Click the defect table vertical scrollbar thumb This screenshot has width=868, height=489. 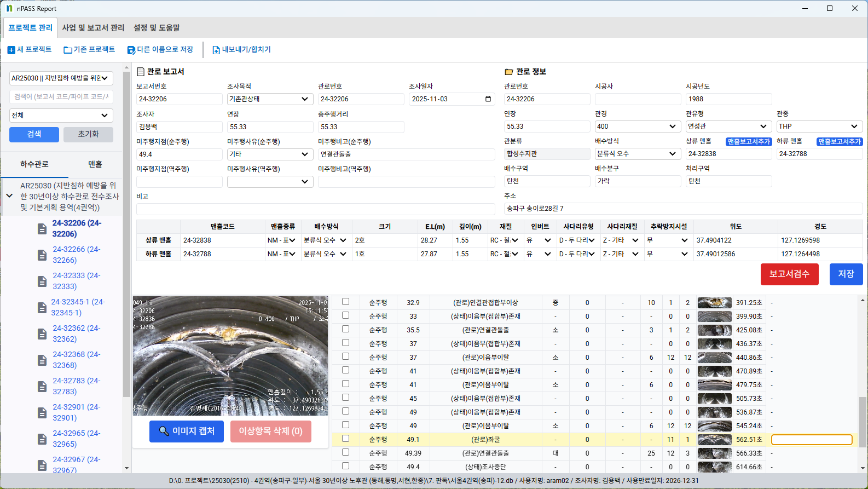pyautogui.click(x=863, y=422)
